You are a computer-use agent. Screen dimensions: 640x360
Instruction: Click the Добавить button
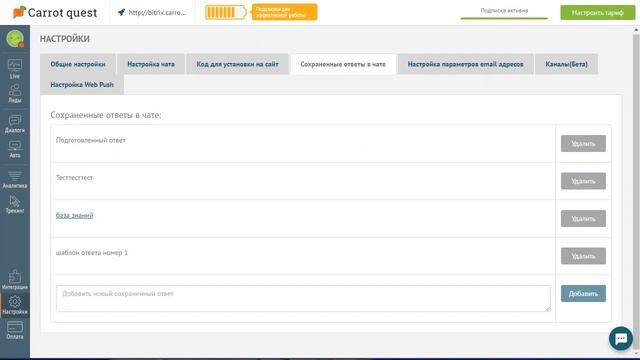tap(583, 293)
